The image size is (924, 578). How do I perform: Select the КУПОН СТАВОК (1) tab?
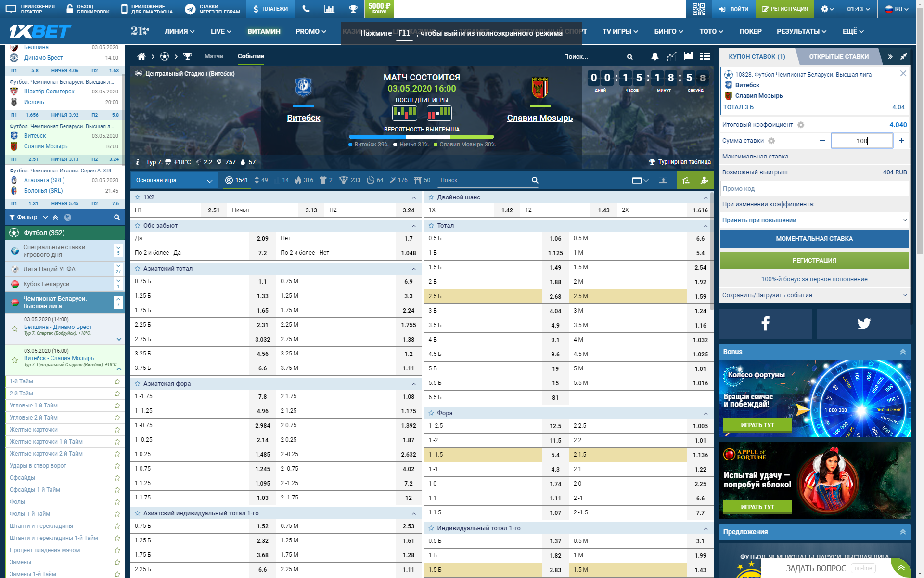click(x=757, y=56)
